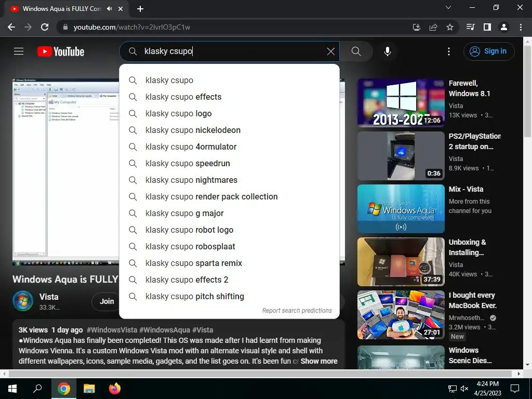Expand the tab search chevron
The width and height of the screenshot is (532, 399).
[448, 7]
